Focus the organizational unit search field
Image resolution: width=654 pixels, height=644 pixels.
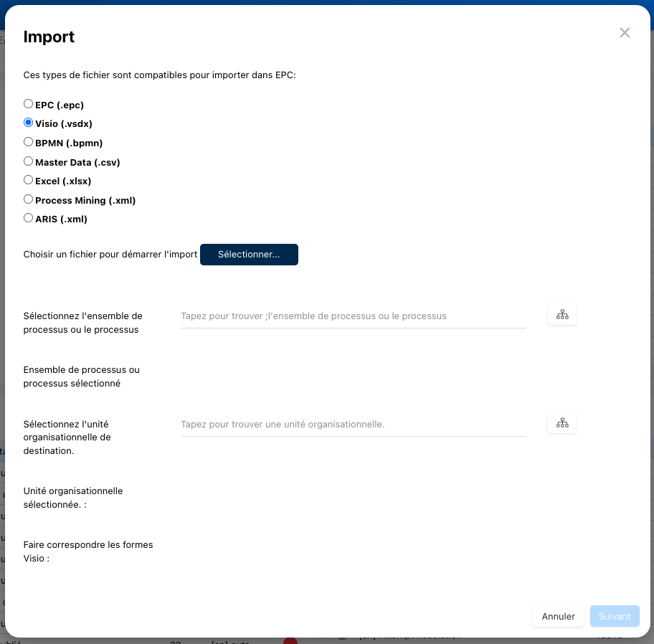click(x=353, y=425)
